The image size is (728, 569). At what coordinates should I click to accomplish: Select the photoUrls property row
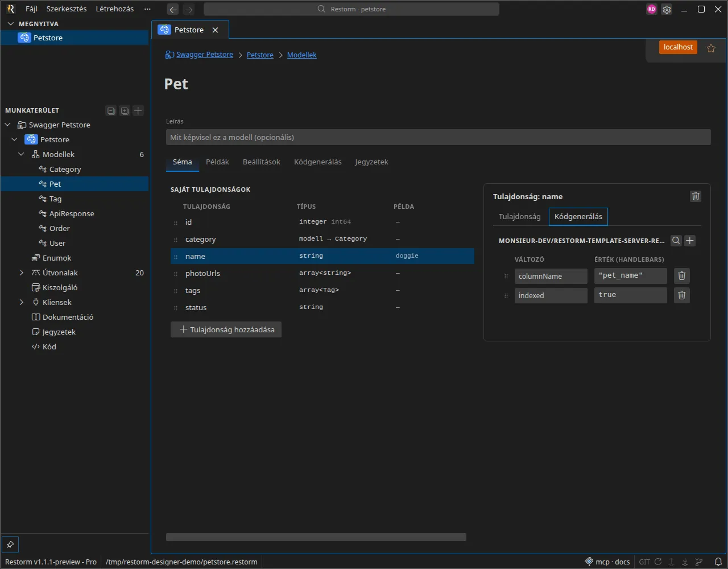pos(322,274)
